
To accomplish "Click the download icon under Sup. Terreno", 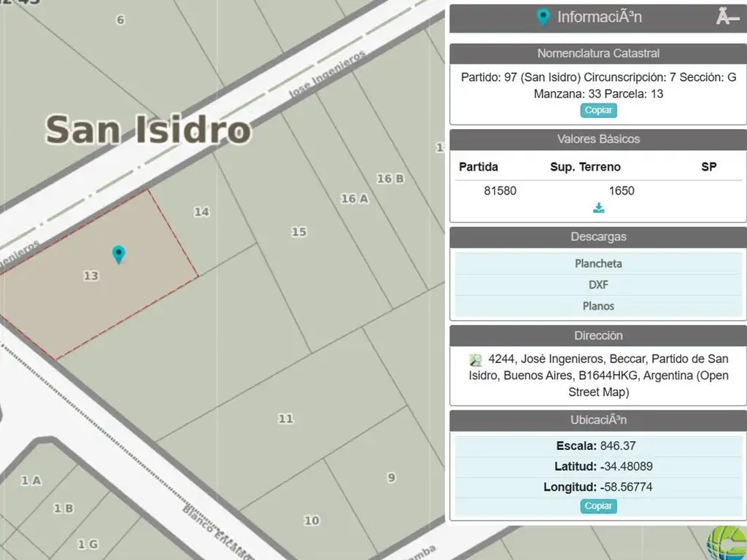I will [598, 209].
